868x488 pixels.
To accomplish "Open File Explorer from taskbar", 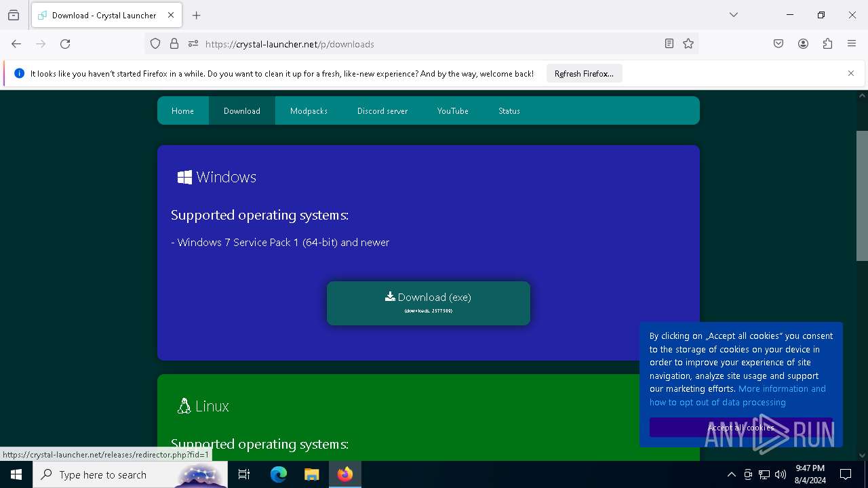I will coord(311,474).
